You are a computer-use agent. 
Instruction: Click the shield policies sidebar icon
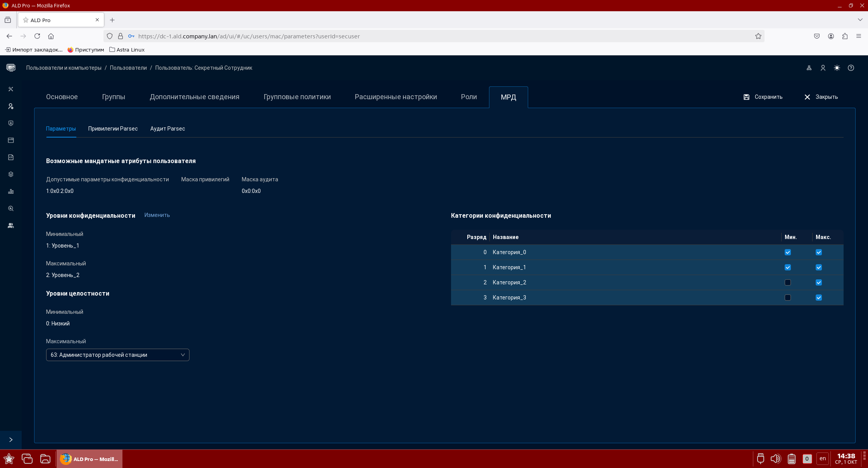pyautogui.click(x=11, y=123)
